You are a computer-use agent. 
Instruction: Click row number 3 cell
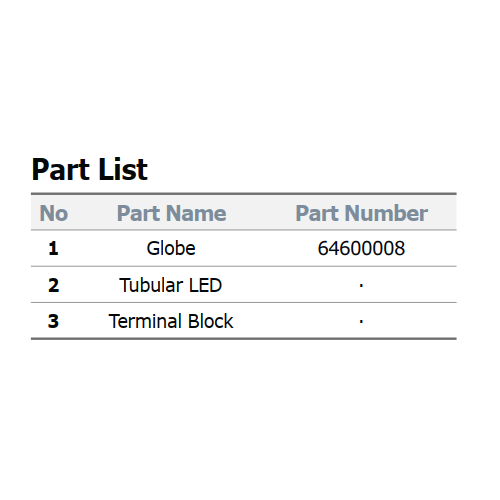click(x=53, y=321)
